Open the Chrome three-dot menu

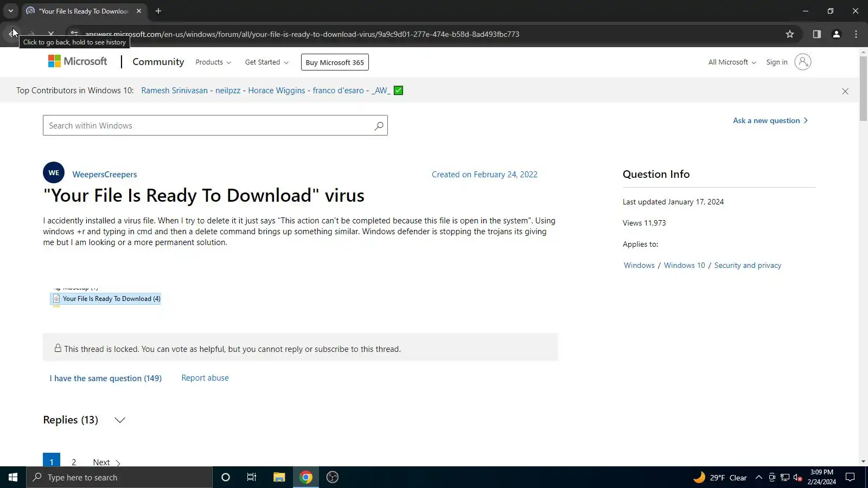click(856, 34)
